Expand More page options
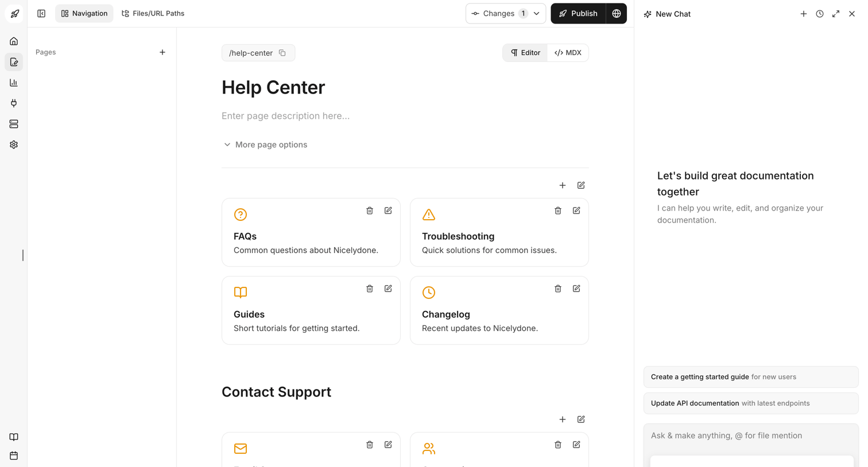 pyautogui.click(x=265, y=145)
